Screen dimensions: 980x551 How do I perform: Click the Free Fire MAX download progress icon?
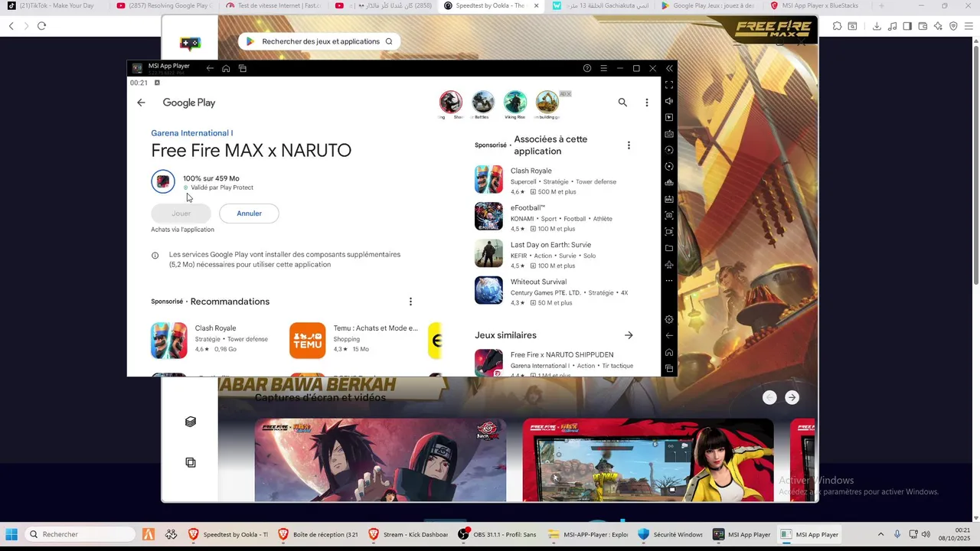163,181
